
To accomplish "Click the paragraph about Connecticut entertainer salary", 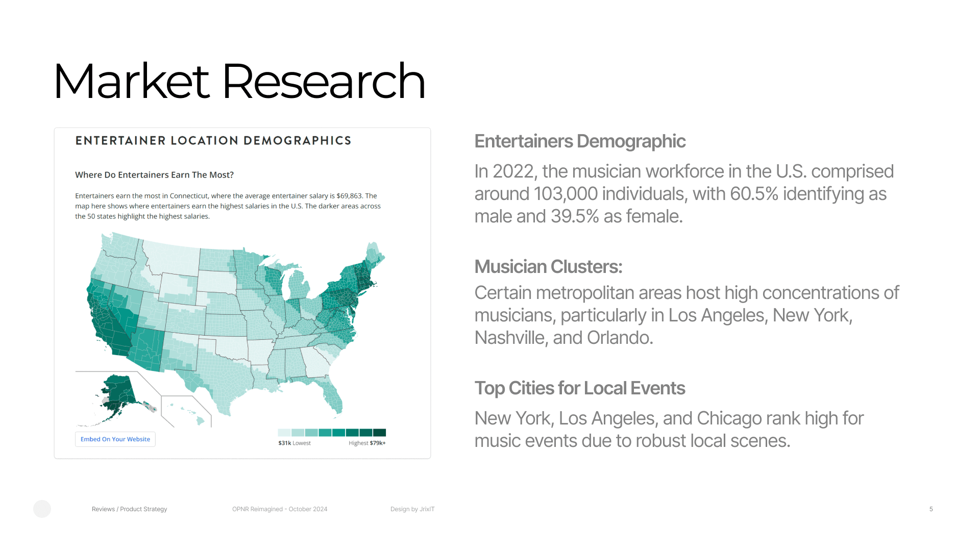I will point(228,206).
